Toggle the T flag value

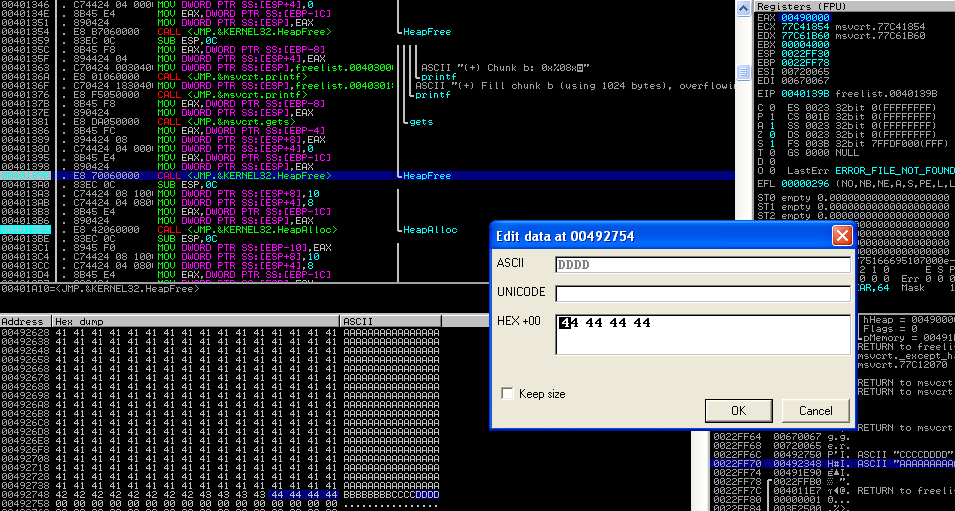click(772, 153)
